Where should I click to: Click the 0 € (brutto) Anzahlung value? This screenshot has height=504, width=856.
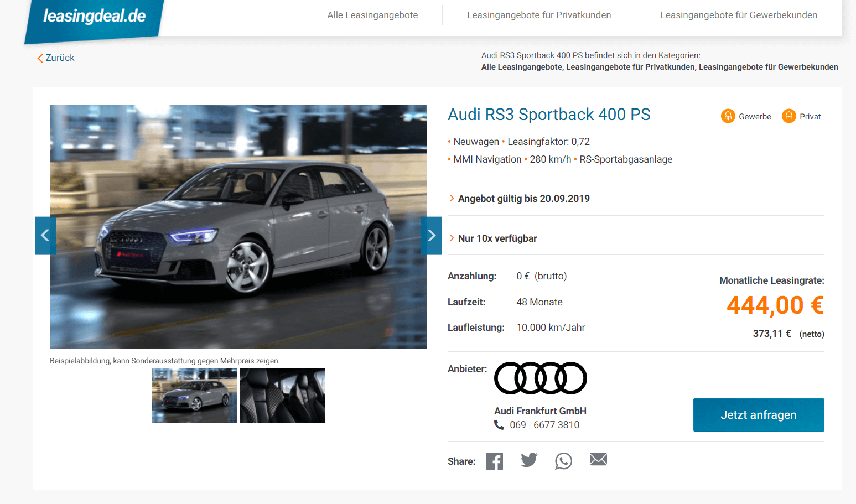click(542, 276)
